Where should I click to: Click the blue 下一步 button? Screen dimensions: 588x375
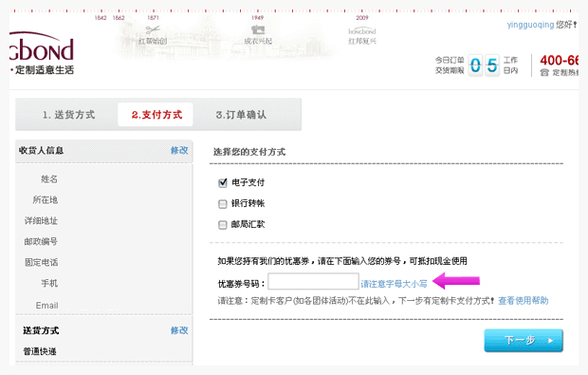click(x=524, y=341)
